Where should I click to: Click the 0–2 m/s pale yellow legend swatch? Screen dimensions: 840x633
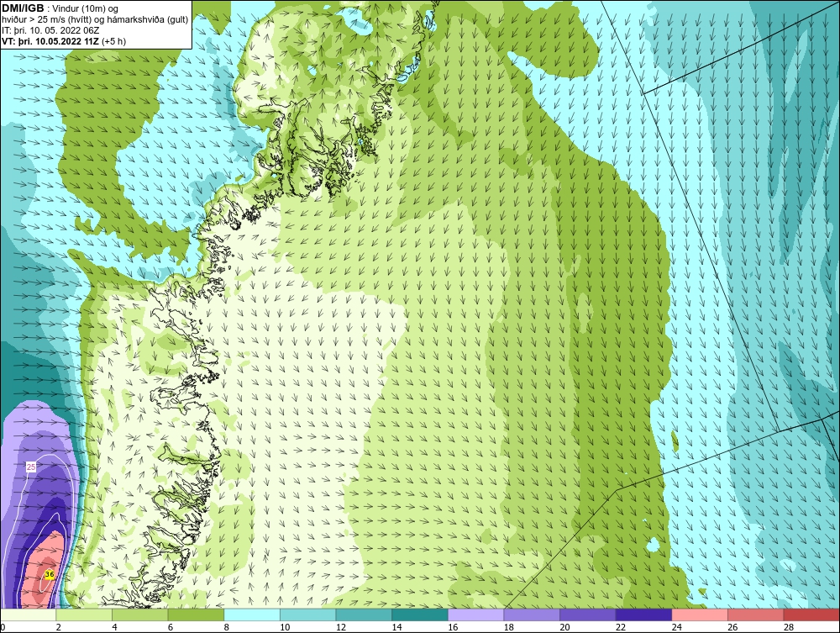[28, 615]
